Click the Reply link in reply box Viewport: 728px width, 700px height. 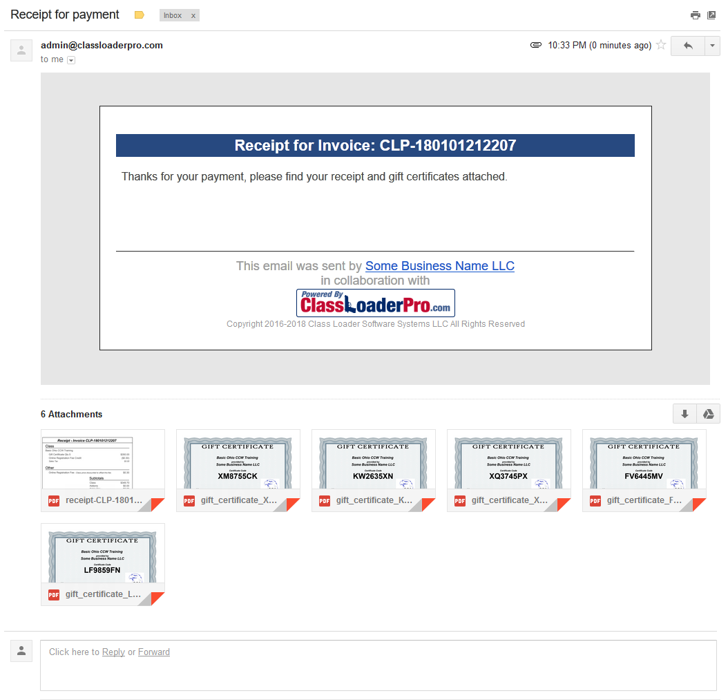(113, 652)
